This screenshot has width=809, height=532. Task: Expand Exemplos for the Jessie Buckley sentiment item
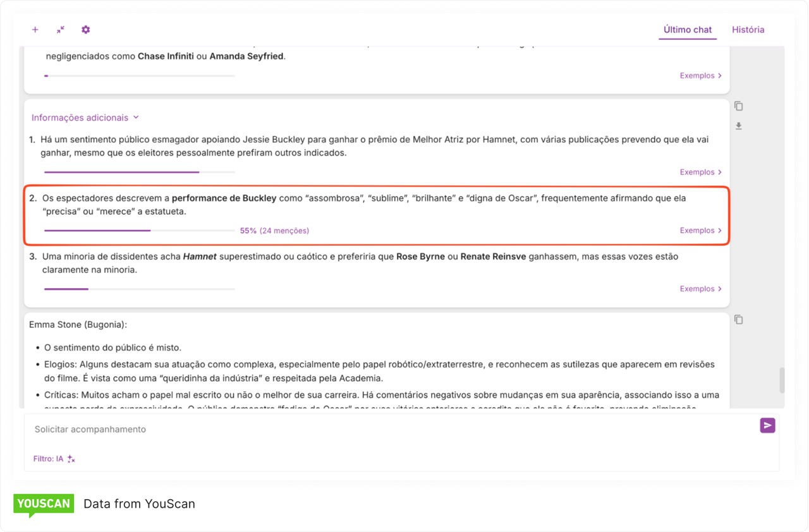pos(700,172)
